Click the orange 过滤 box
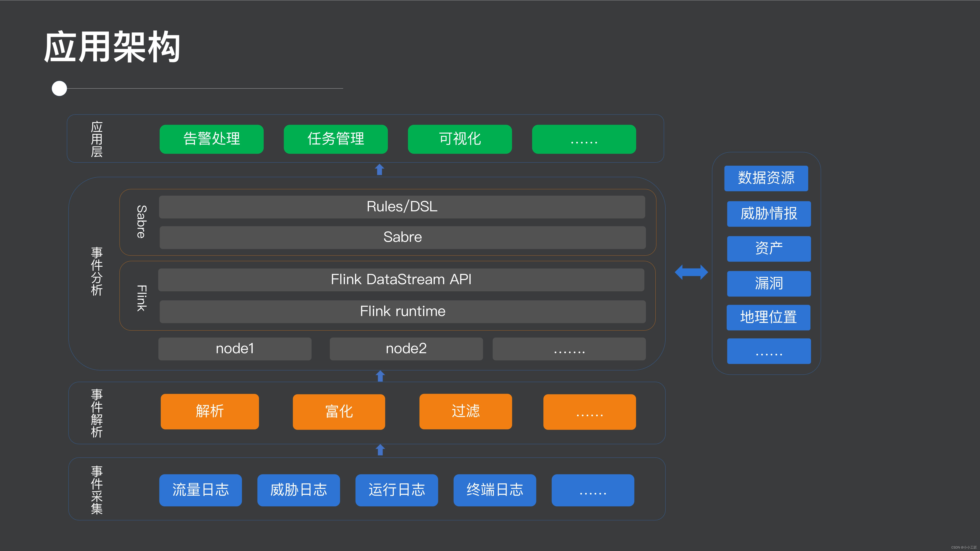Image resolution: width=980 pixels, height=551 pixels. [466, 412]
